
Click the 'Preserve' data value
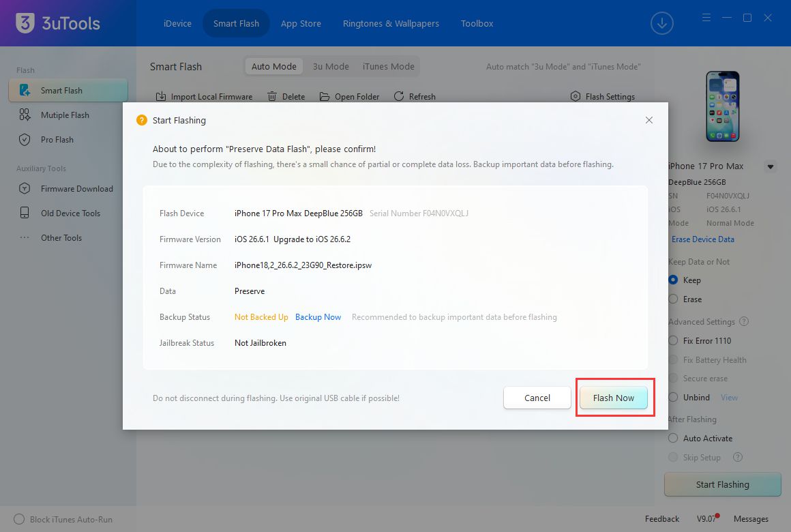click(x=250, y=291)
